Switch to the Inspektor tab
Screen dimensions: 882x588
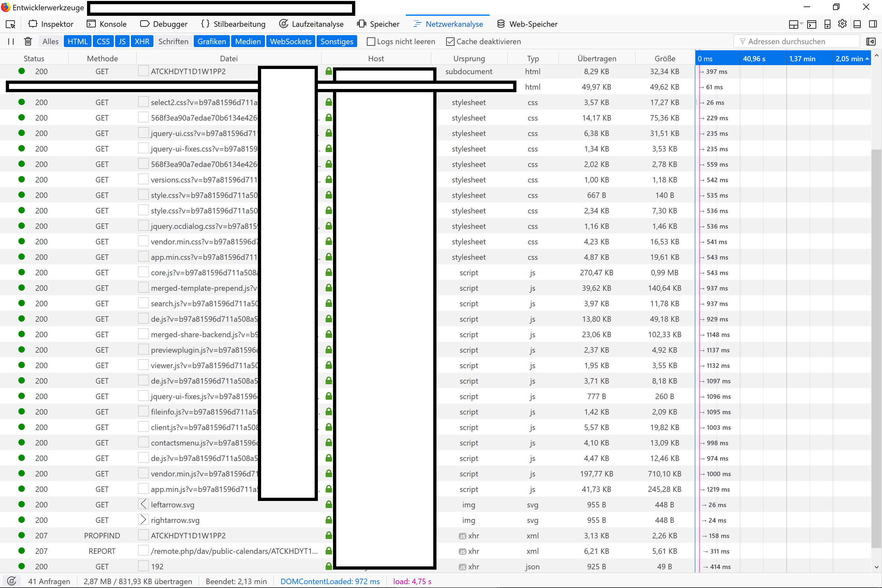pyautogui.click(x=51, y=24)
